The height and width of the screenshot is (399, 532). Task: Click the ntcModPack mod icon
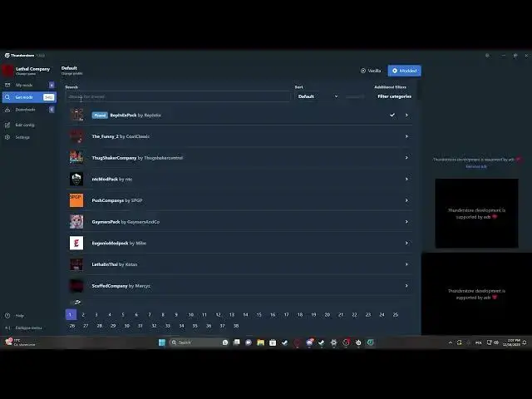(76, 179)
